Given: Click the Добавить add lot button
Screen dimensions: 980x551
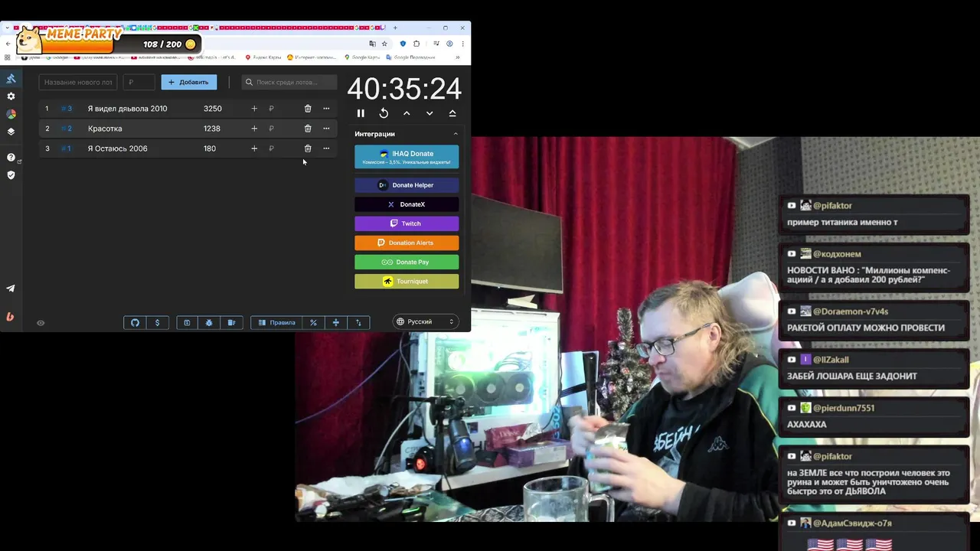Looking at the screenshot, I should pos(189,82).
